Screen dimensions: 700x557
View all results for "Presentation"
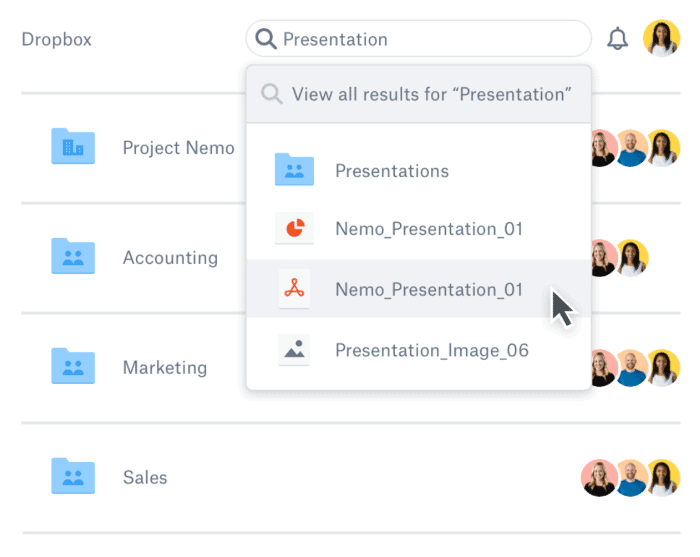click(x=419, y=94)
